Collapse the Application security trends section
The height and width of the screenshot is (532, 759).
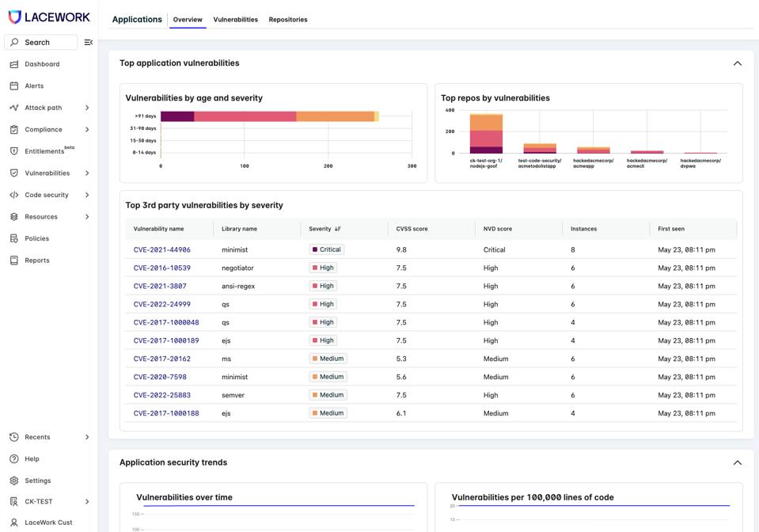pyautogui.click(x=737, y=462)
